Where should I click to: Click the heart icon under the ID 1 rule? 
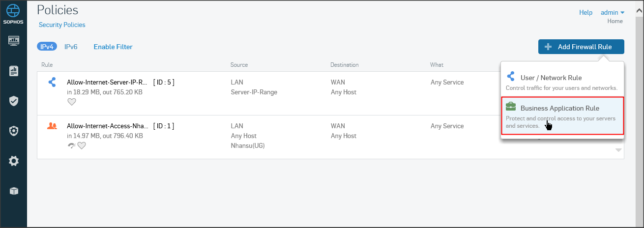(82, 145)
